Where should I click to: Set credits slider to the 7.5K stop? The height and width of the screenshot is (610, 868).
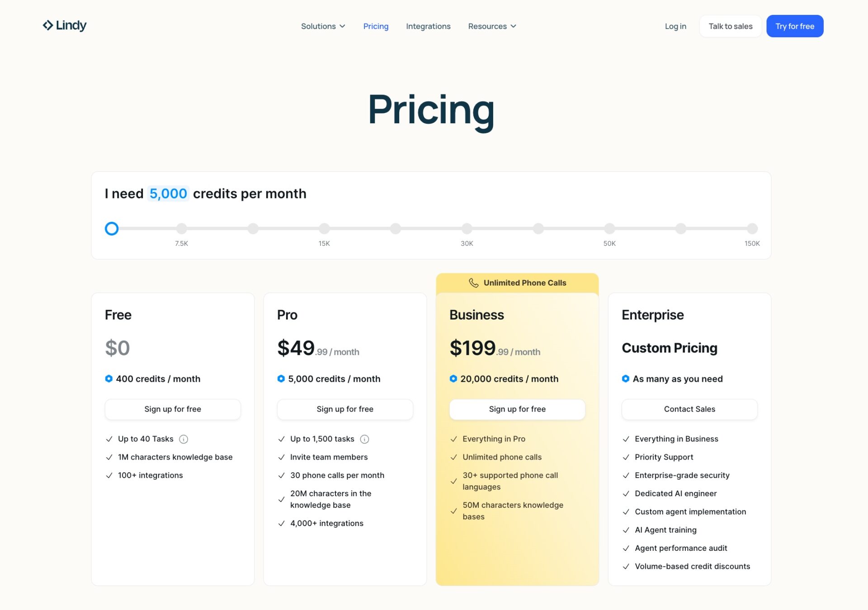tap(181, 229)
